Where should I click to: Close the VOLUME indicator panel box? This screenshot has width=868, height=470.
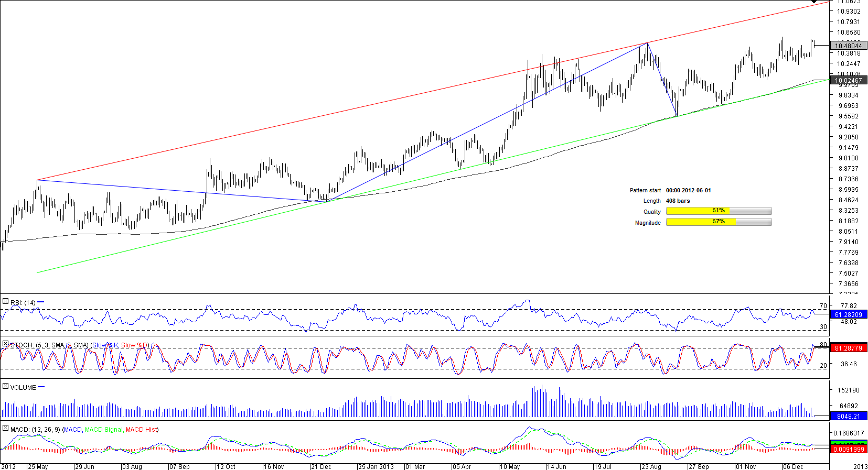[x=5, y=387]
